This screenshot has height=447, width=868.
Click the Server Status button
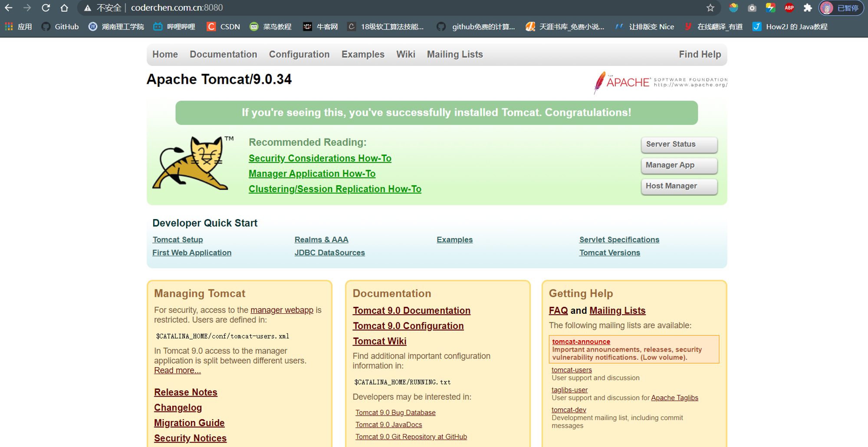tap(679, 144)
